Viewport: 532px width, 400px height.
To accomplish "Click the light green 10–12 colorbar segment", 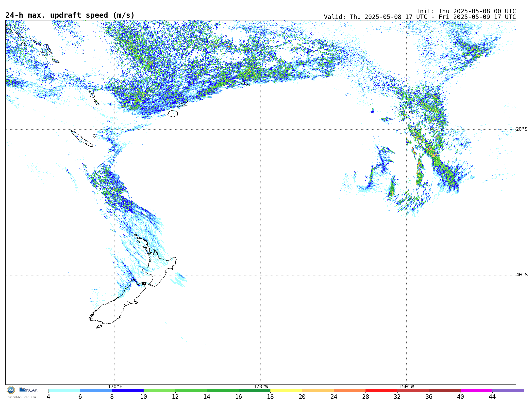I will pos(159,390).
